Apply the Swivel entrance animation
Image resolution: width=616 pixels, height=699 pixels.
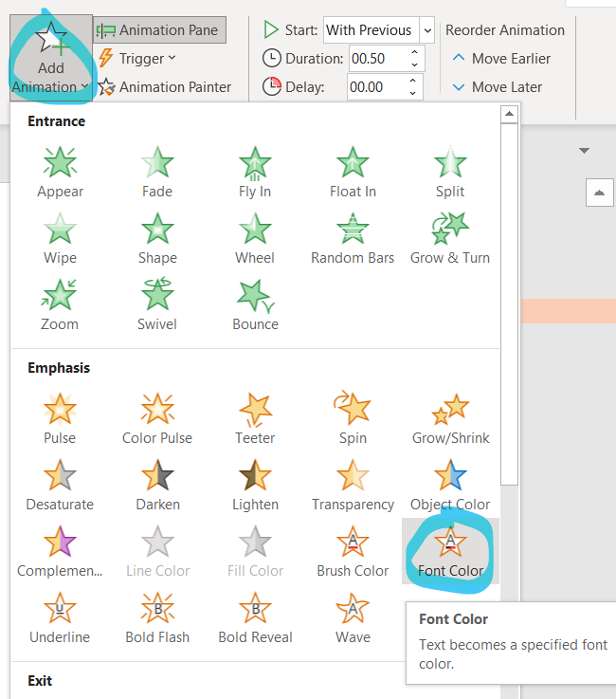(x=157, y=304)
